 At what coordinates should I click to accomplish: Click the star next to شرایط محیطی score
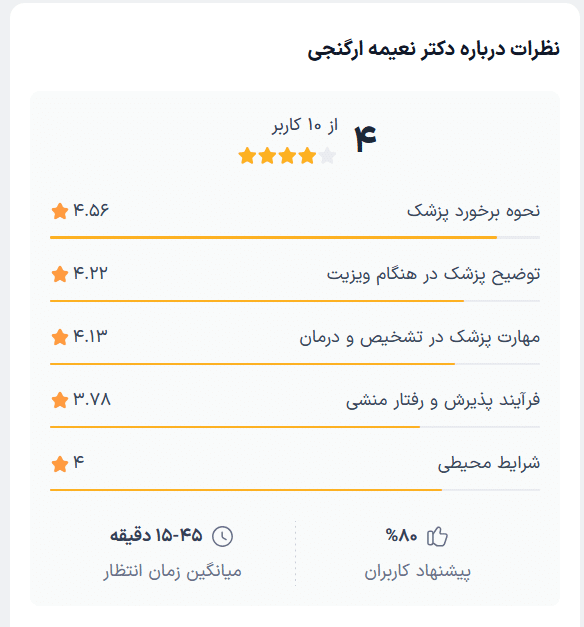(60, 464)
